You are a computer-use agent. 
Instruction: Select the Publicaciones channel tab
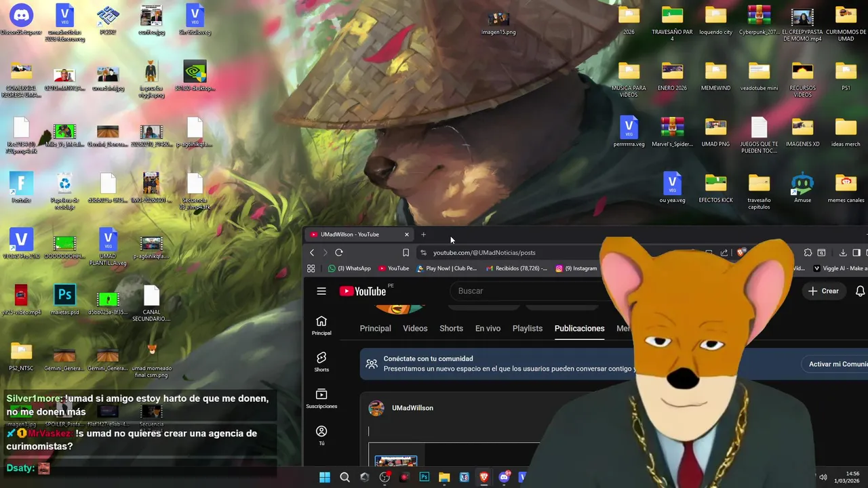579,328
